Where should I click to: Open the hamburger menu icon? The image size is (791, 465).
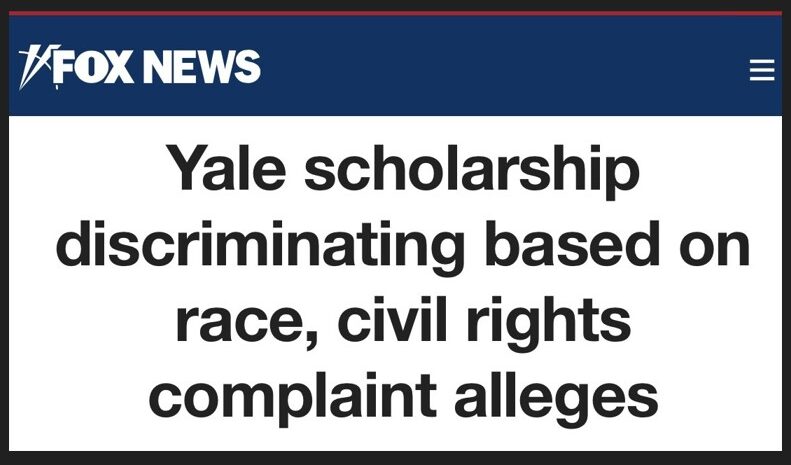point(762,70)
